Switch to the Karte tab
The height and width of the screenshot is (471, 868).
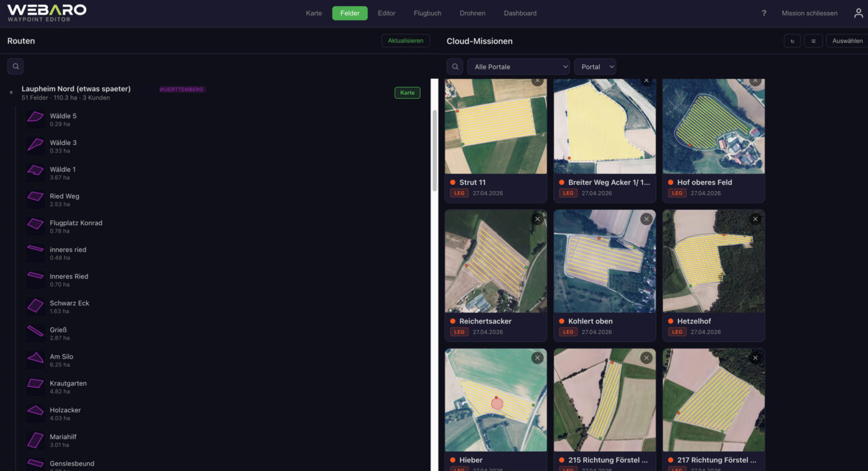(314, 13)
